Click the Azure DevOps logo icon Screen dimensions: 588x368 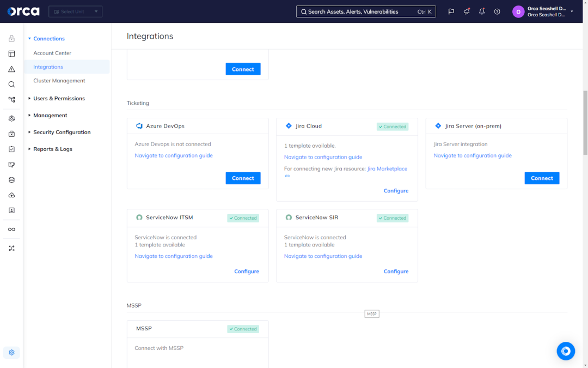pos(139,126)
